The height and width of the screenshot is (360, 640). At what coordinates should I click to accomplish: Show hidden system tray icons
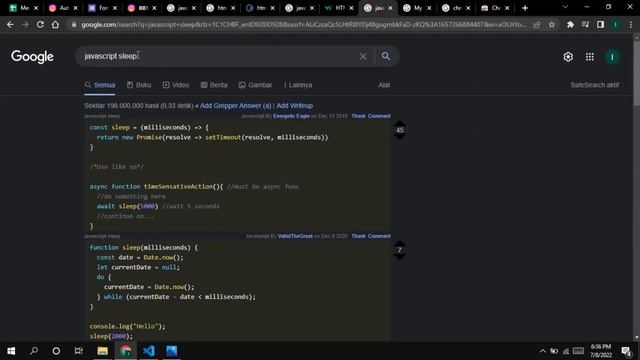[542, 351]
